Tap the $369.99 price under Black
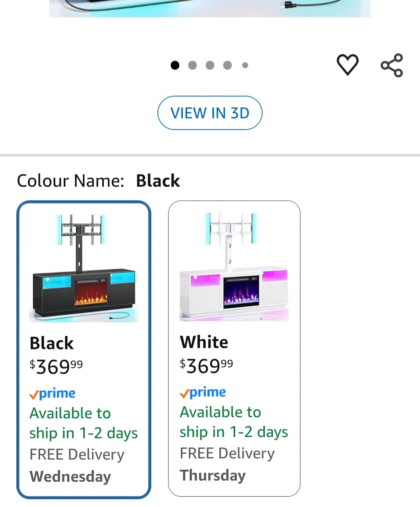 point(56,366)
